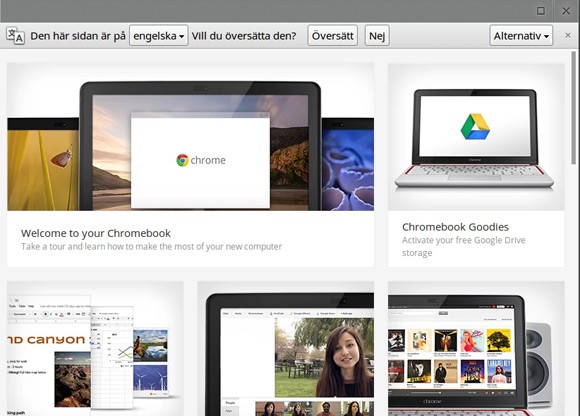Click the Översätt button
Viewport: 580px width, 416px height.
[x=333, y=35]
